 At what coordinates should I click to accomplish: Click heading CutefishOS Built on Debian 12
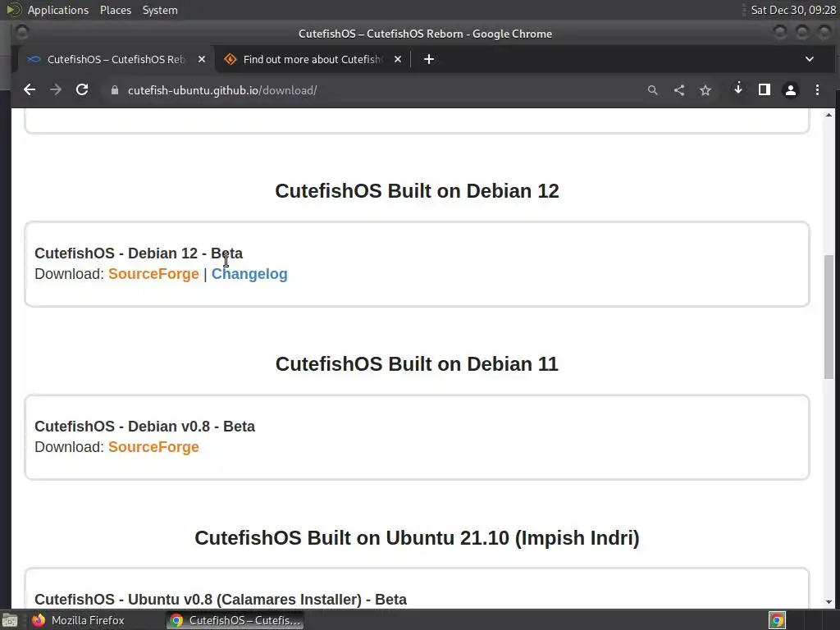click(x=417, y=190)
